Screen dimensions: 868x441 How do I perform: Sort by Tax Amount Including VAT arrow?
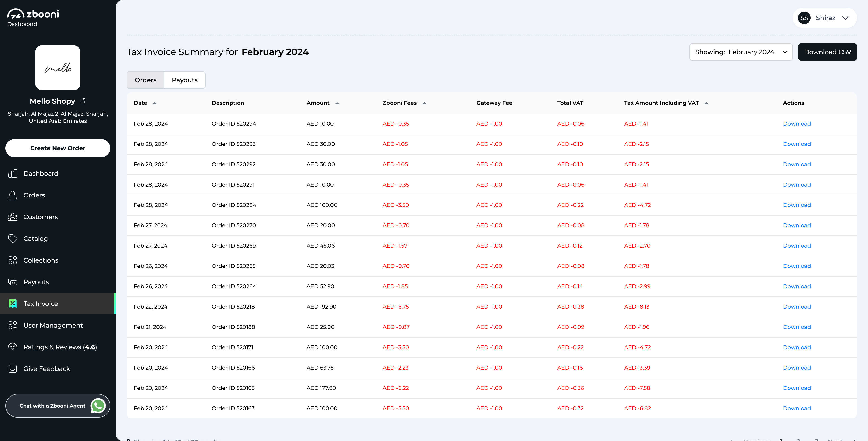[x=706, y=103]
